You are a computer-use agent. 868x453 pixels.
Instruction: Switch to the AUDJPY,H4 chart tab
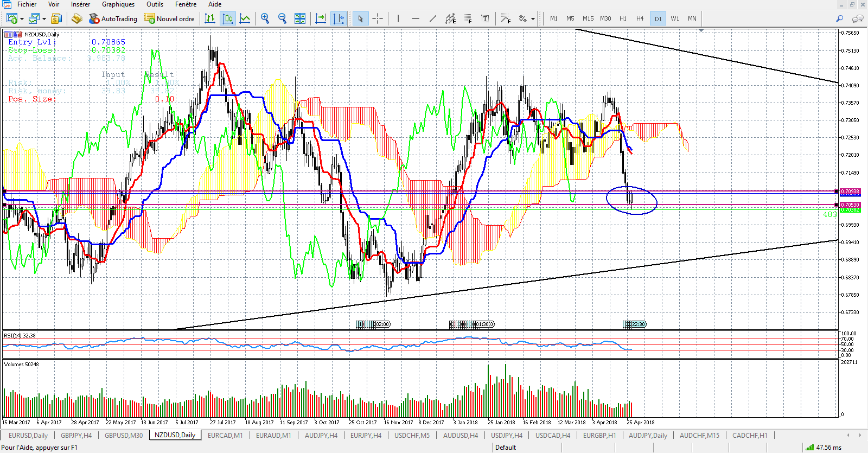tap(321, 435)
